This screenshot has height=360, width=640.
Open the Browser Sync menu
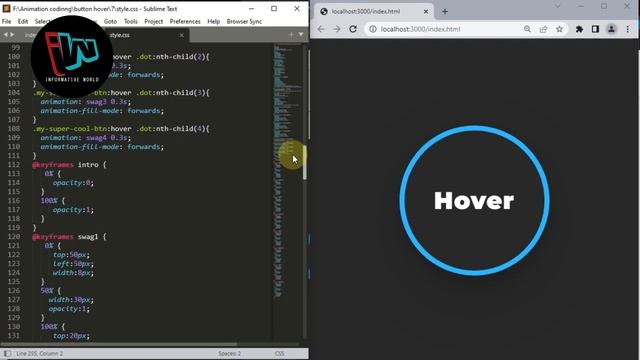[244, 21]
